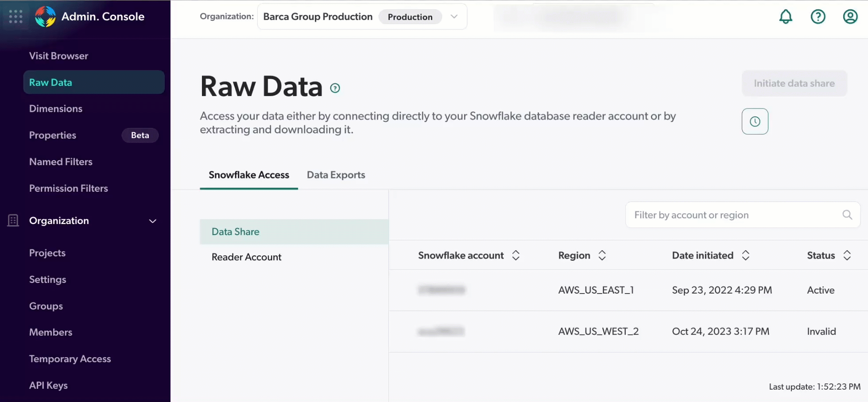The image size is (868, 402).
Task: Sort the Region column with its chevron
Action: click(602, 255)
